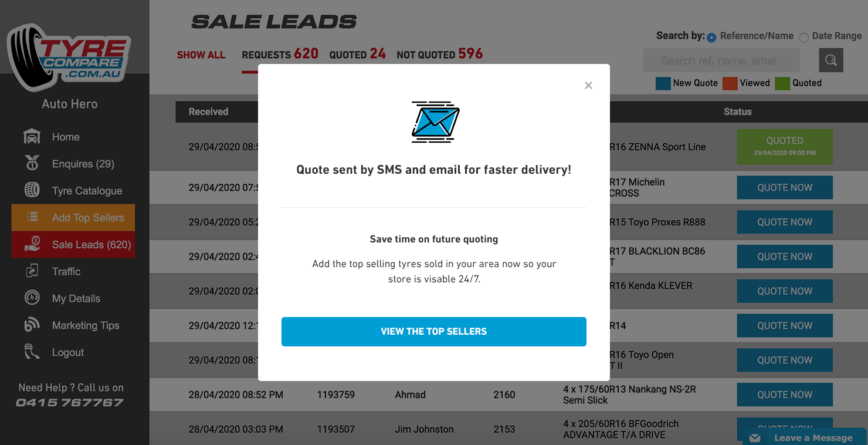
Task: Switch to the Quoted 24 tab
Action: [x=357, y=54]
